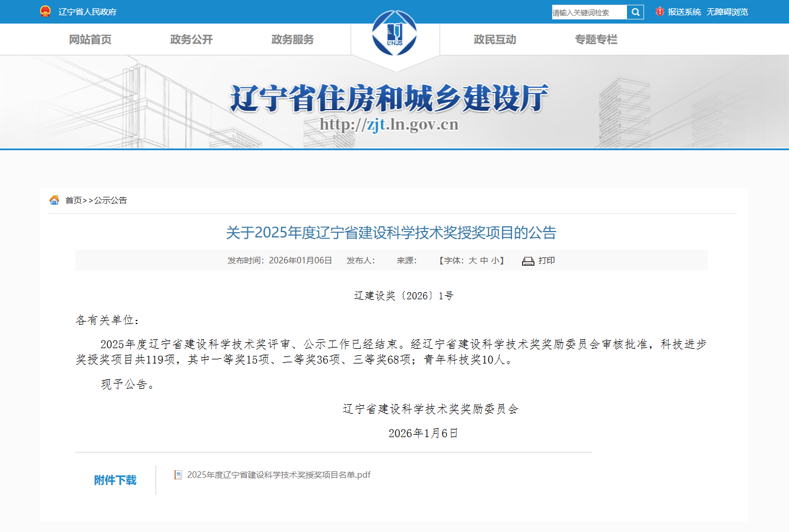Enable 无障碍浏览 accessibility mode

(x=727, y=12)
